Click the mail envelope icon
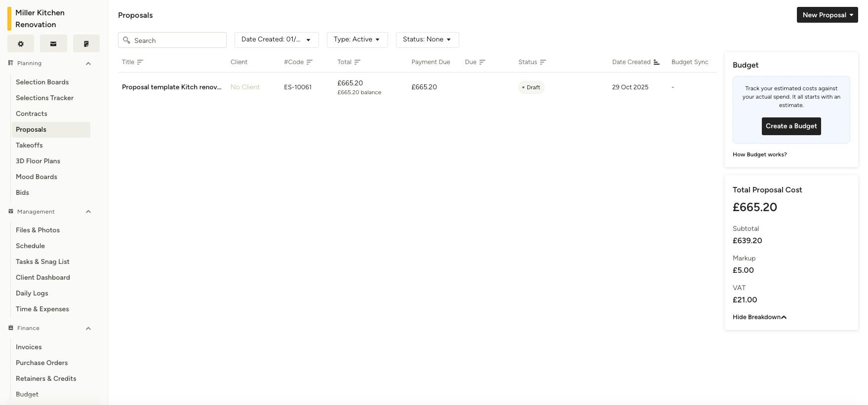868x405 pixels. click(x=53, y=44)
